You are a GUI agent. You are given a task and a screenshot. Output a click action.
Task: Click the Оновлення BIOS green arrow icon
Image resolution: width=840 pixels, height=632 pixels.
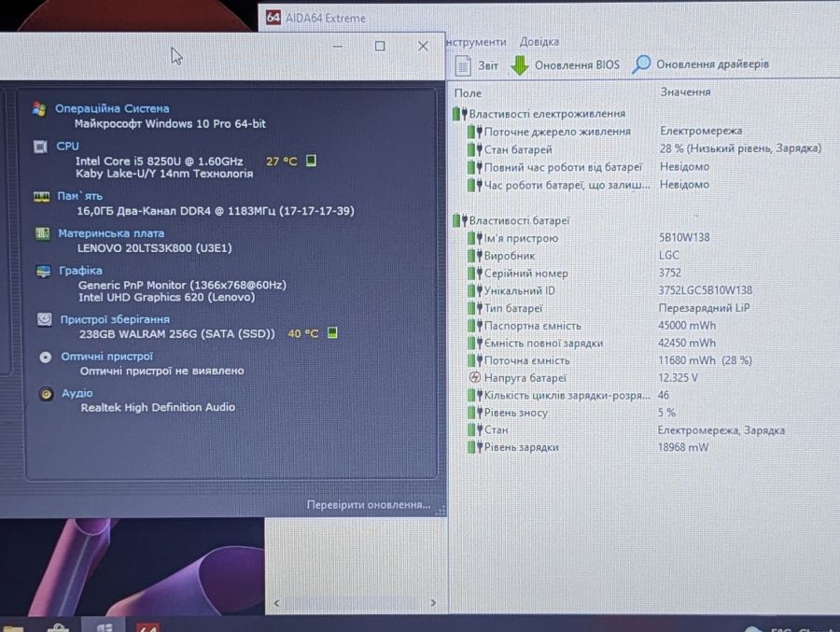click(519, 64)
